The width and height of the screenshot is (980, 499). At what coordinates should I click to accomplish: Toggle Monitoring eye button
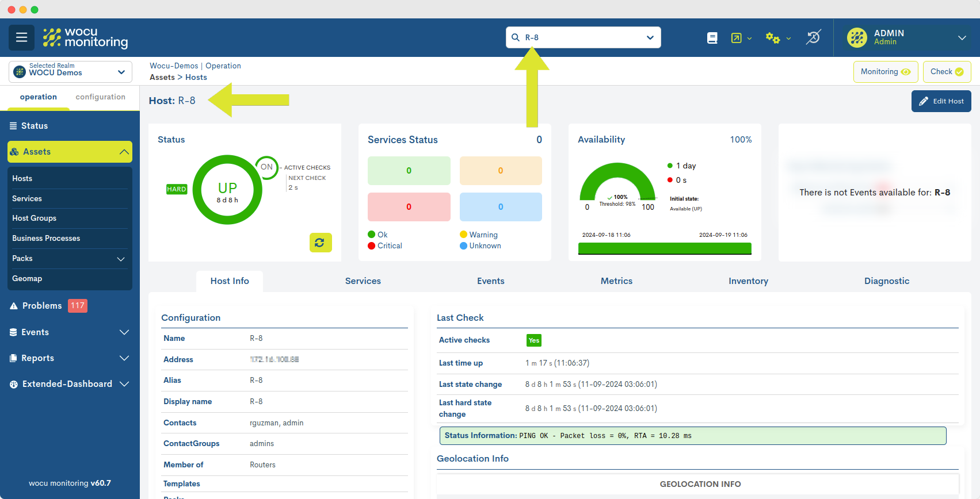pos(885,72)
